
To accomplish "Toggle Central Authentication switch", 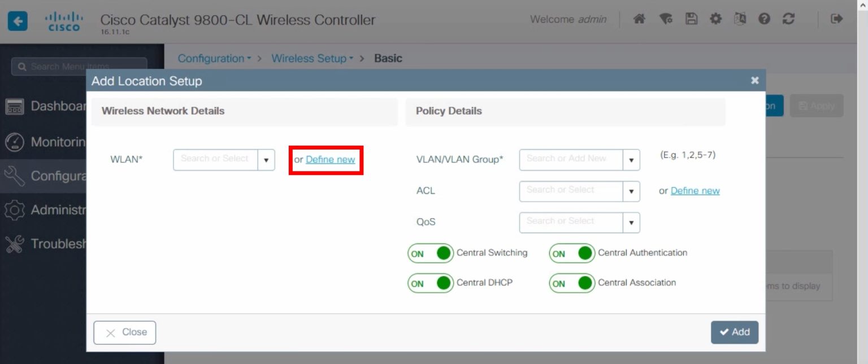I will [572, 253].
